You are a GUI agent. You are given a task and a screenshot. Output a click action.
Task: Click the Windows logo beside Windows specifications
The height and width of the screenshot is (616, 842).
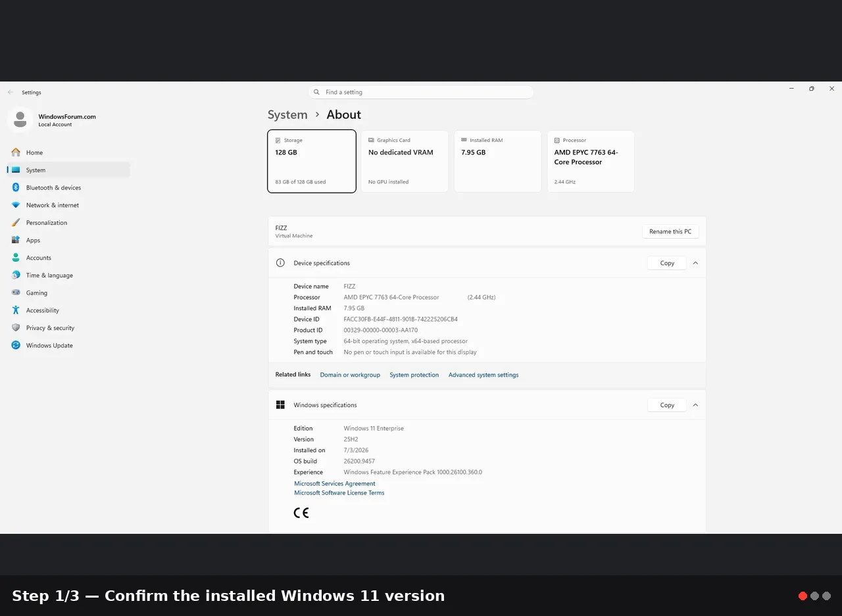coord(280,405)
